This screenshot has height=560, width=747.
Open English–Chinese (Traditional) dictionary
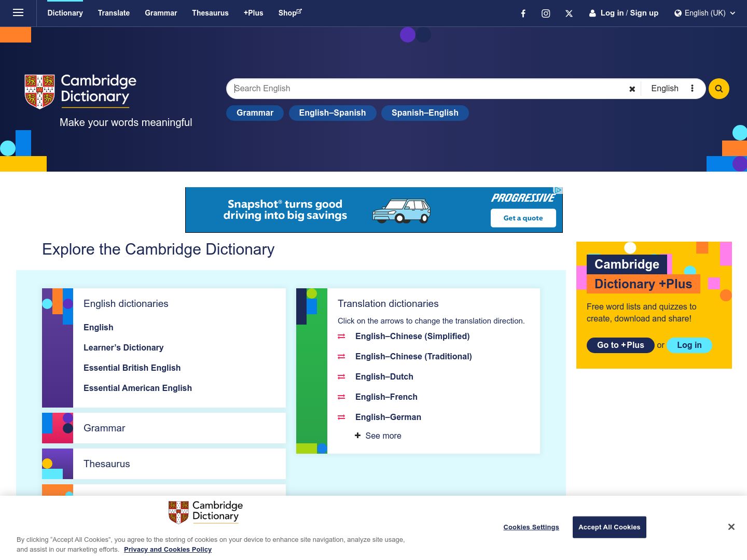click(413, 356)
